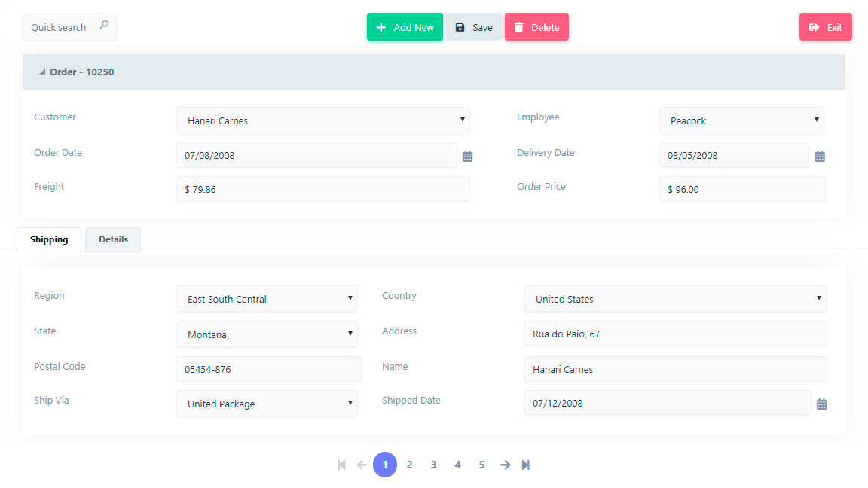
Task: Collapse the Order - 10250 panel
Action: coord(43,72)
